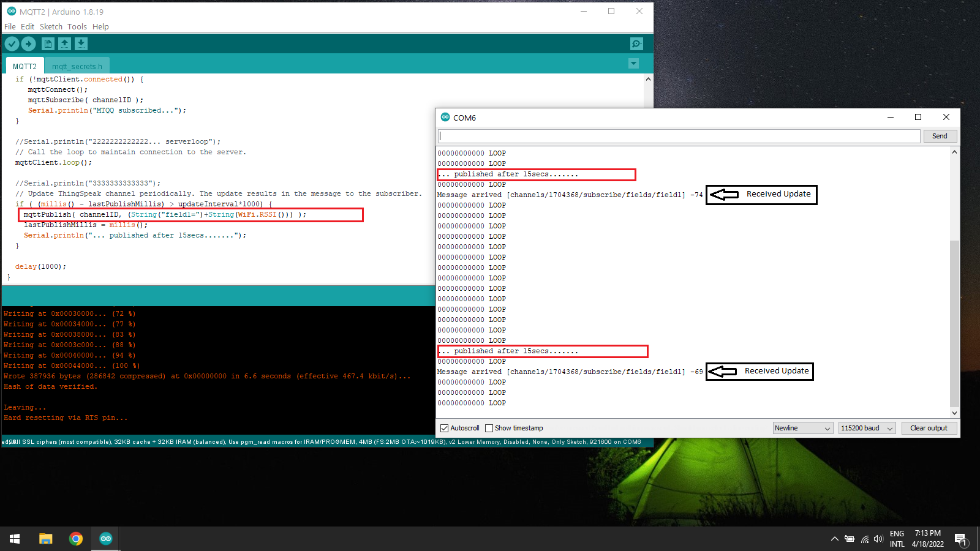The image size is (980, 551).
Task: Click the Save sketch down-arrow icon
Action: click(81, 43)
